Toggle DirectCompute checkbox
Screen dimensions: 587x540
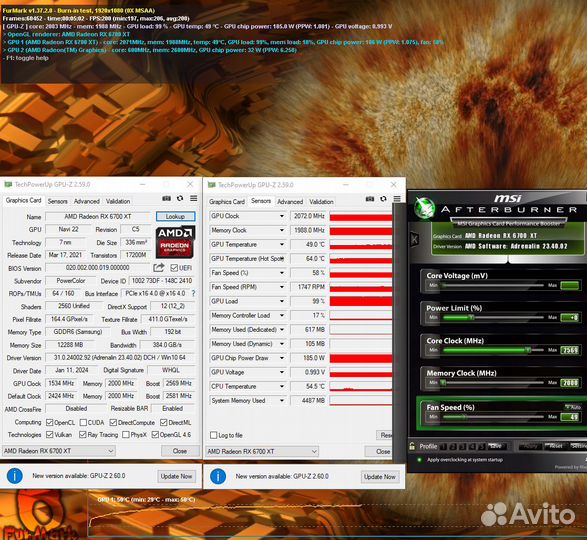click(113, 422)
